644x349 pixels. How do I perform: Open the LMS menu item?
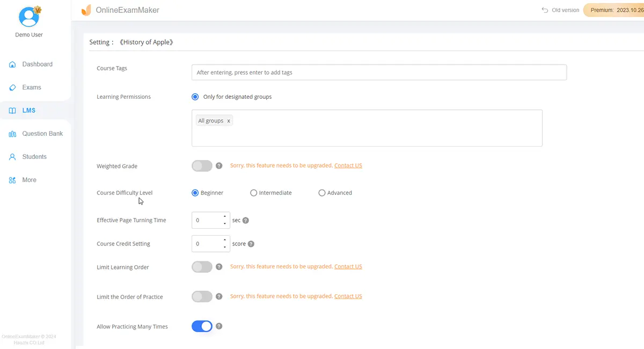pyautogui.click(x=29, y=111)
